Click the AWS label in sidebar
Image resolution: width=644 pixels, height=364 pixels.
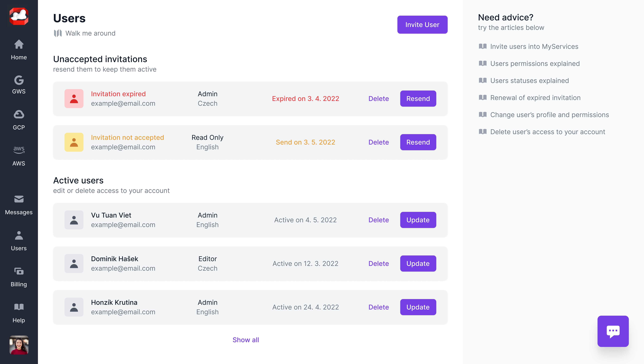pos(19,163)
